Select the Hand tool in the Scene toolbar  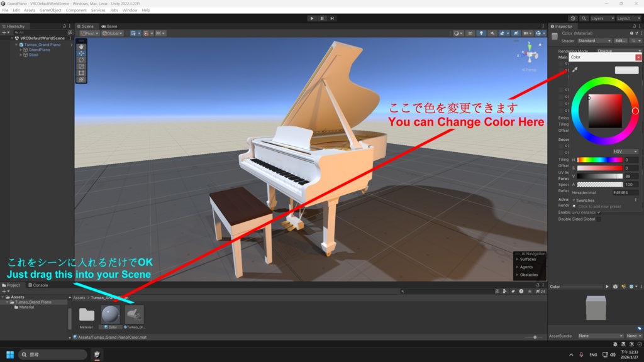pos(81,47)
